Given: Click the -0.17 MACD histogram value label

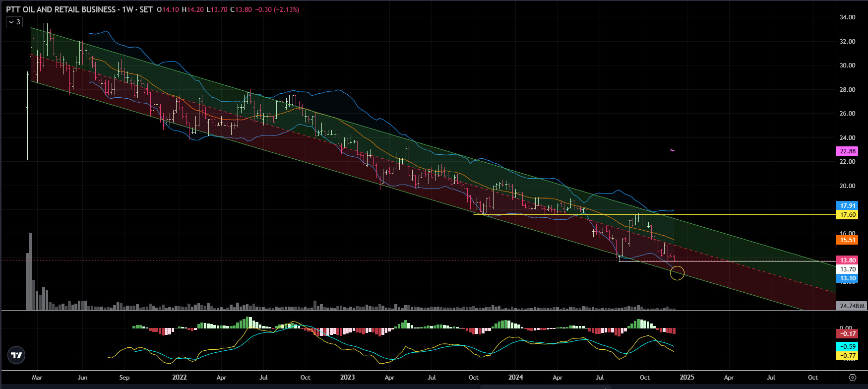Looking at the screenshot, I should [847, 333].
